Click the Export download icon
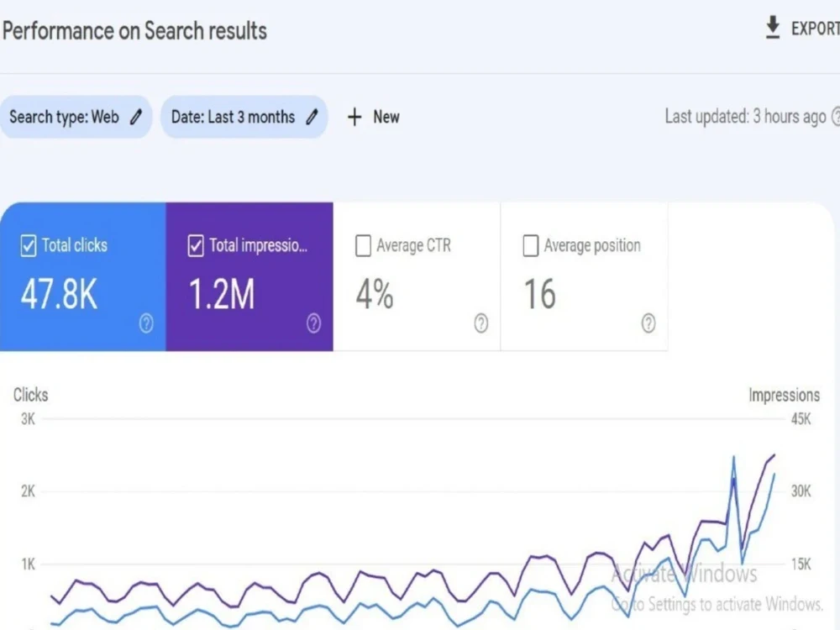 tap(773, 28)
